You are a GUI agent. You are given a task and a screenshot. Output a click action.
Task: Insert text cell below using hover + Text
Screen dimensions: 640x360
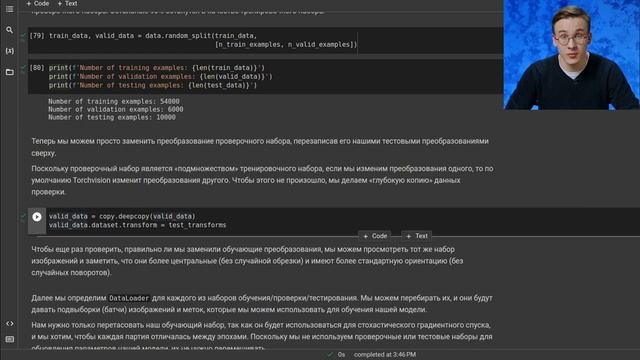coord(417,236)
